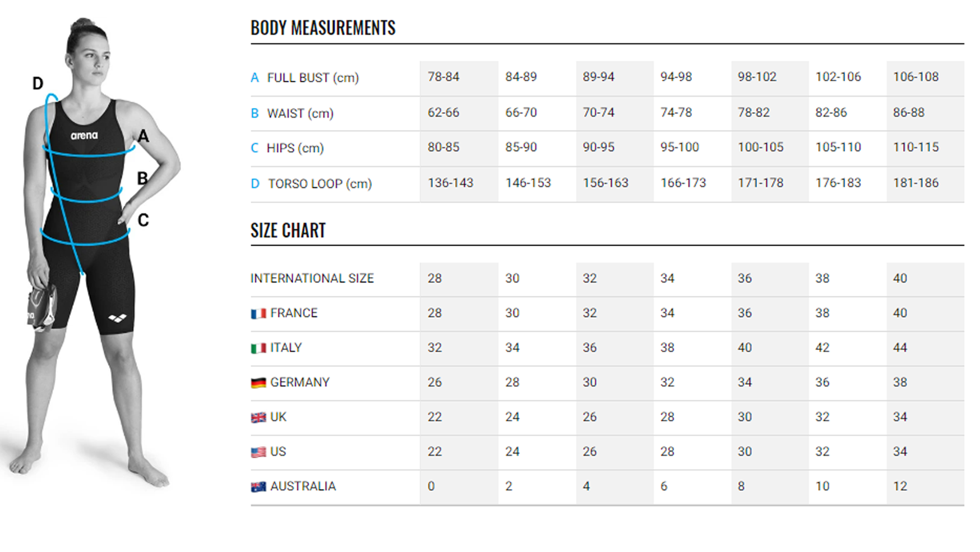Click the D torso loop label on model
Viewport: 980px width, 552px height.
[38, 84]
